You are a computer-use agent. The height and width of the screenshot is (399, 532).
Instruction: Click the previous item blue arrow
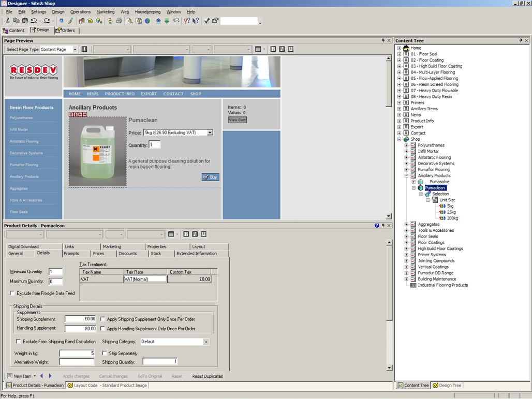pos(41,376)
